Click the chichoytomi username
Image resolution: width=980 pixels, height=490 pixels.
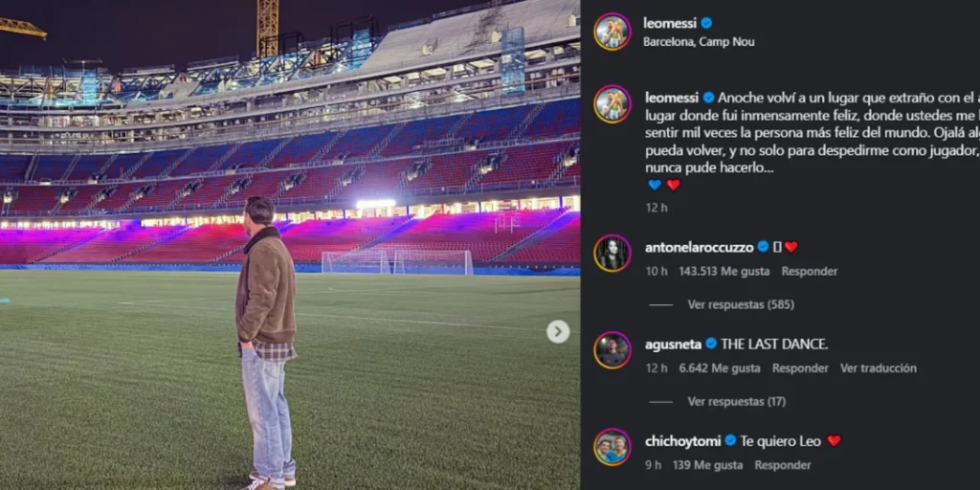(682, 440)
